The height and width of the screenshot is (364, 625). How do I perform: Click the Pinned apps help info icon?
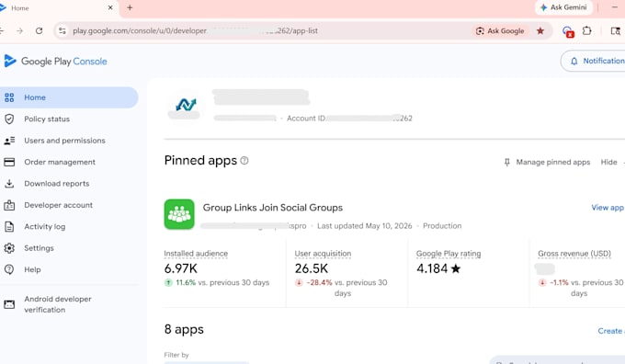[244, 160]
